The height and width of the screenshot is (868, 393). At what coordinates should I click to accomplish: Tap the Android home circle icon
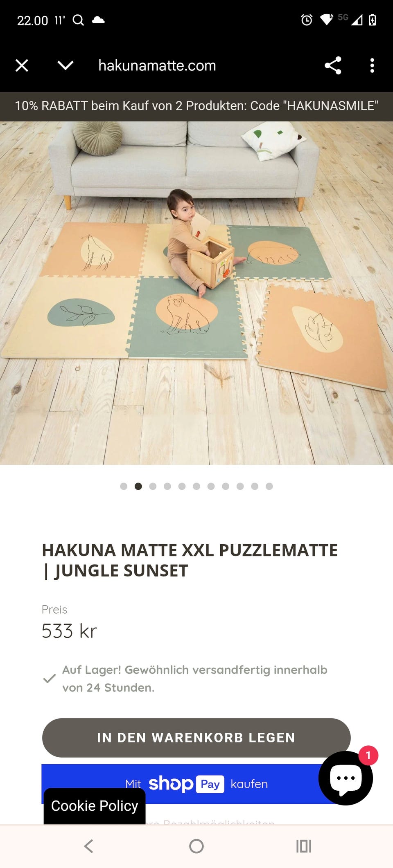(x=196, y=846)
